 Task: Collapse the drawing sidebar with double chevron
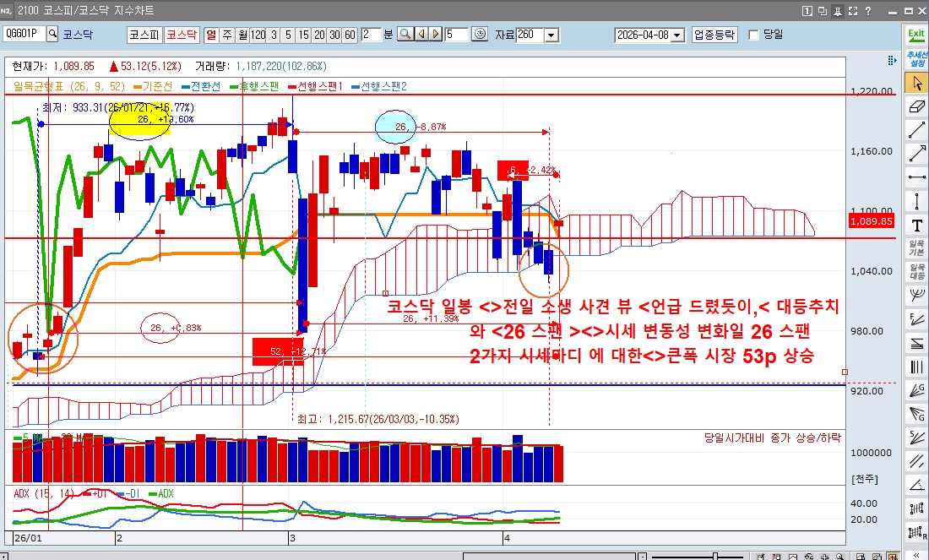[916, 554]
